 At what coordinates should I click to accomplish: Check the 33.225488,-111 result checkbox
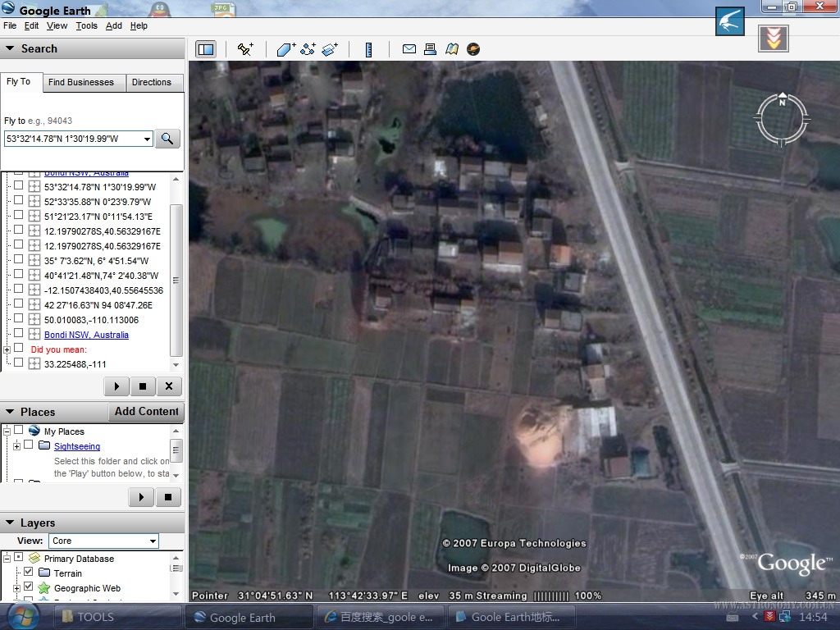pos(18,363)
